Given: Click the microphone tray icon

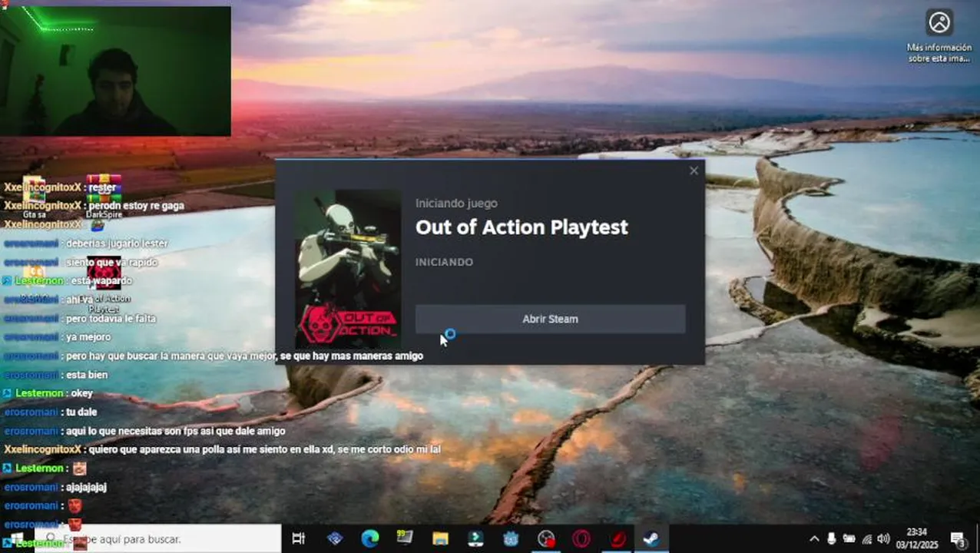Looking at the screenshot, I should (x=832, y=539).
